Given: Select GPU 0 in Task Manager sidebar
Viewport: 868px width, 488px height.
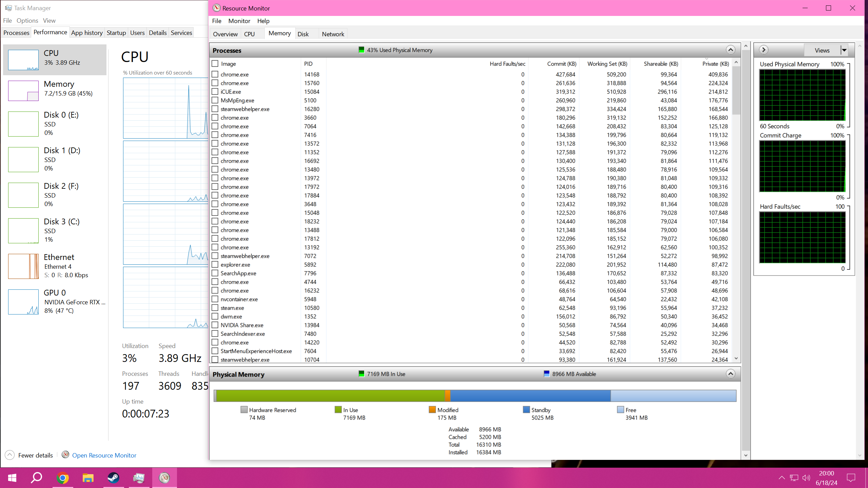Looking at the screenshot, I should click(x=55, y=302).
